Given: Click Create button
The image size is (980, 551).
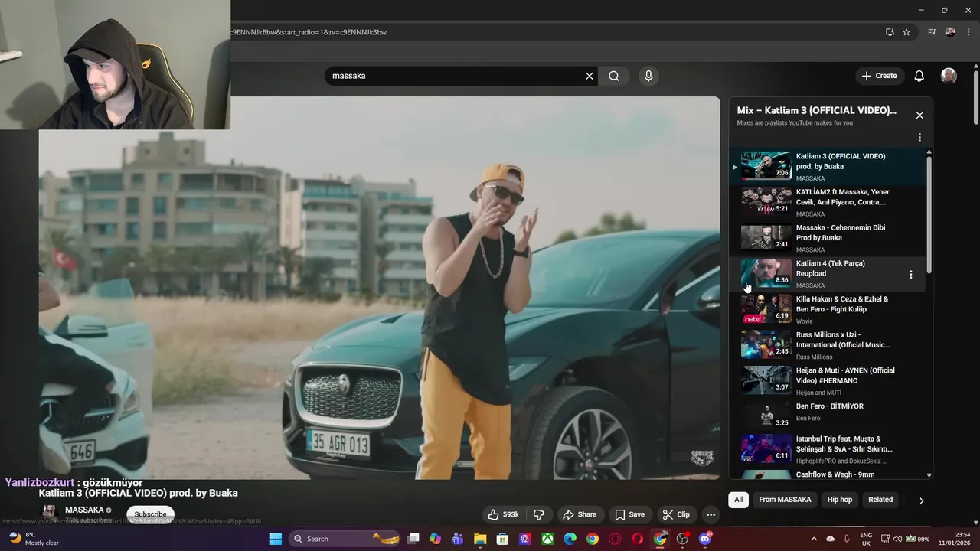Looking at the screenshot, I should click(x=879, y=76).
